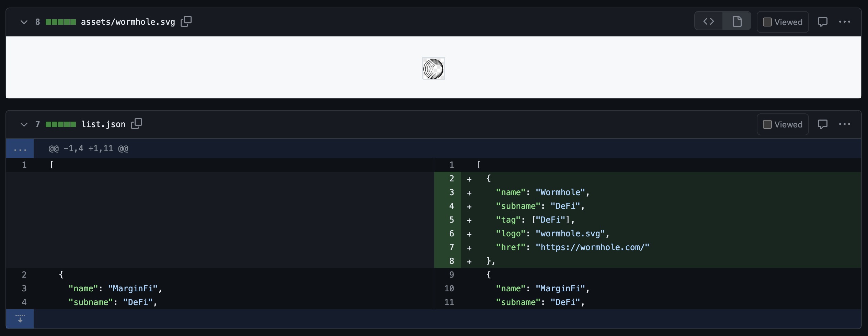Select added line number 5

pos(448,220)
